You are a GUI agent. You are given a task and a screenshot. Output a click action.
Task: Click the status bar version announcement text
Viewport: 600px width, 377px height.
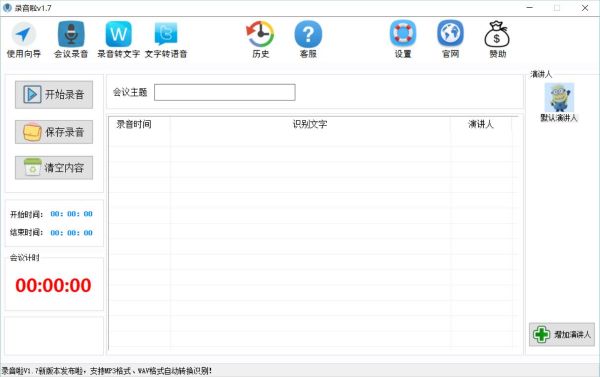click(x=107, y=371)
